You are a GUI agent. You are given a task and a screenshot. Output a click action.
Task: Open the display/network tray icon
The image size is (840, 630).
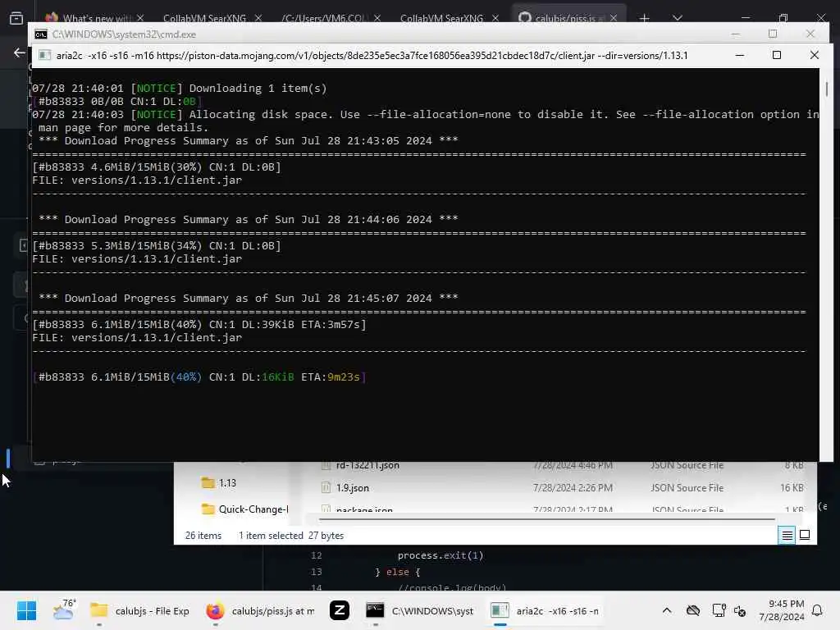[719, 610]
